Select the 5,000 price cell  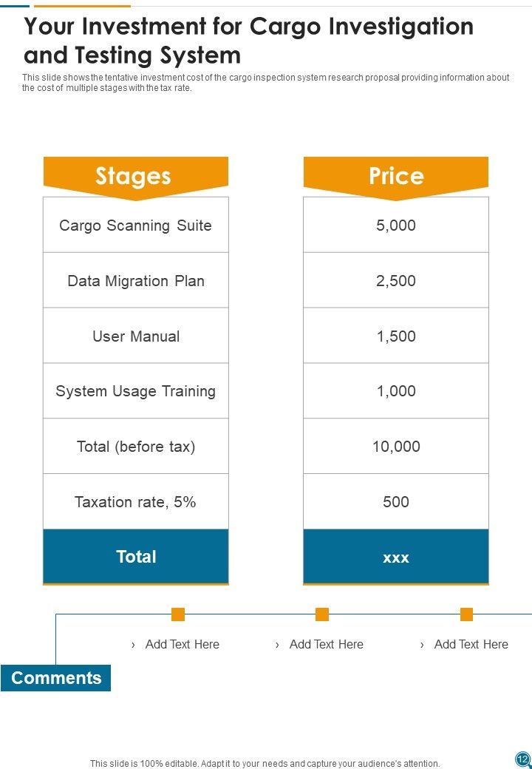tap(396, 225)
